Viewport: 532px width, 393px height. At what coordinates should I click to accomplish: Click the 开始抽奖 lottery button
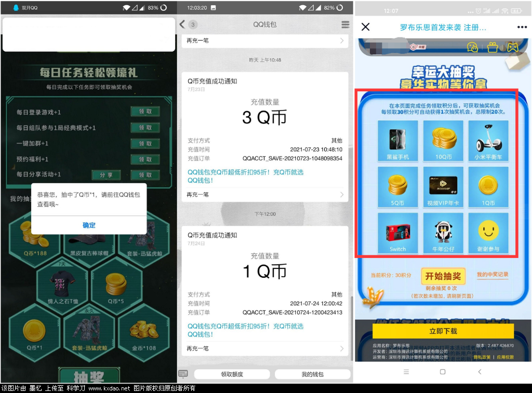443,276
